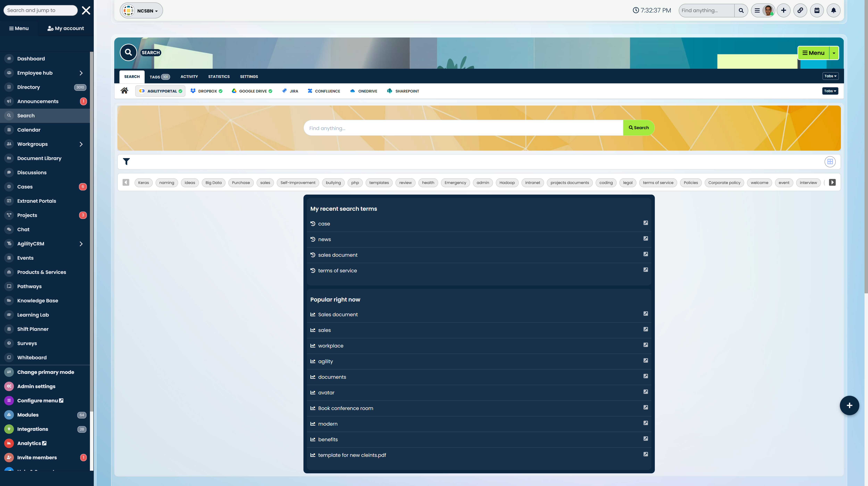Viewport: 868px width, 486px height.
Task: Toggle the Google Drive search source
Action: [x=252, y=91]
